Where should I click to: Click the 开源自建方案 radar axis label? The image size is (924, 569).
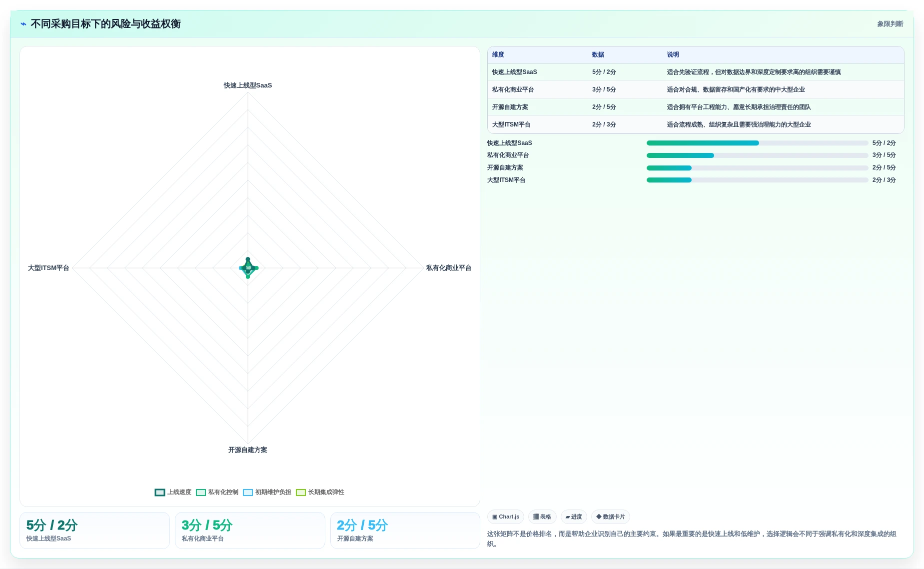pos(248,450)
